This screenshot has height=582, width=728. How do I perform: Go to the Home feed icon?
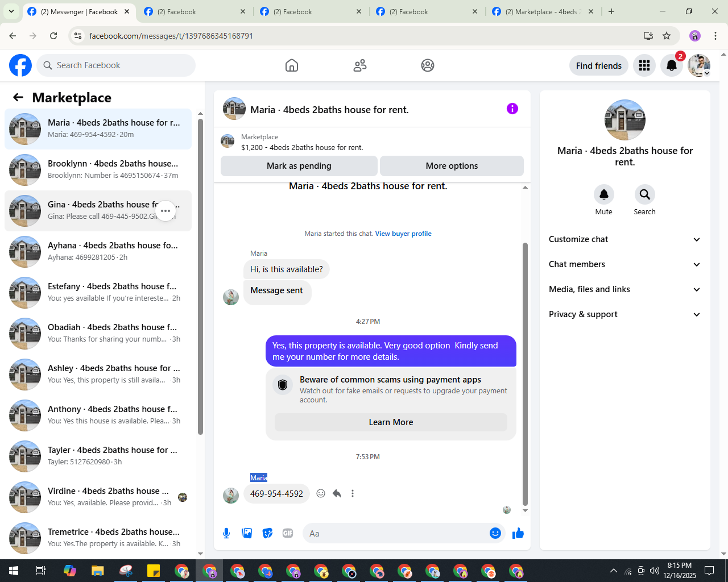point(292,65)
